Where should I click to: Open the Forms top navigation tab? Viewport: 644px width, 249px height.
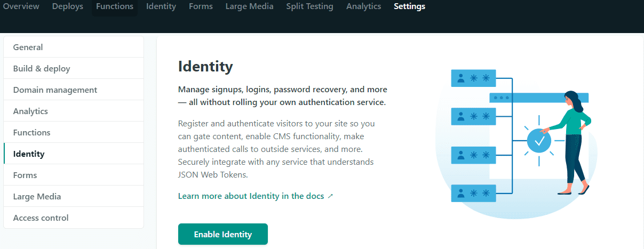[201, 6]
